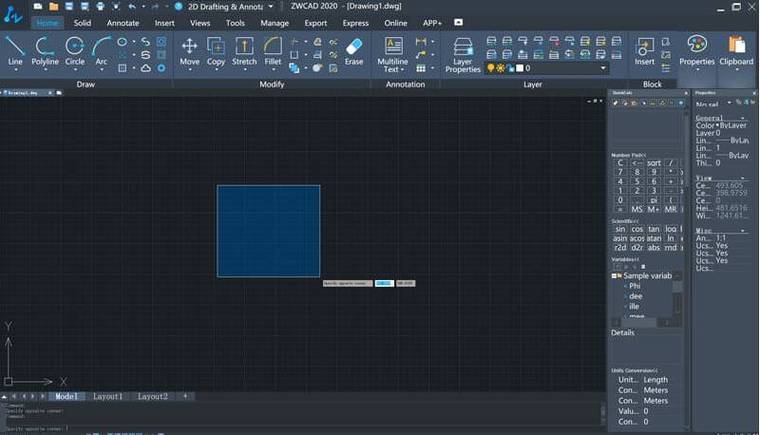Expand the Clipboard button dropdown arrow
The image size is (760, 435).
coord(736,70)
